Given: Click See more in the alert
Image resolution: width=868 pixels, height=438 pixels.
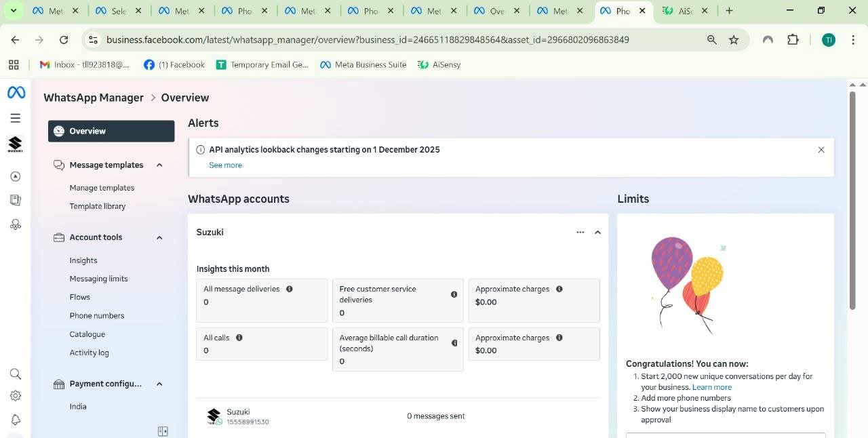Looking at the screenshot, I should 225,165.
